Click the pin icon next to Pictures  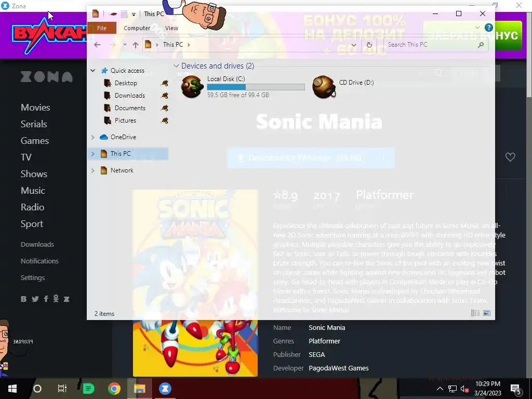[165, 121]
